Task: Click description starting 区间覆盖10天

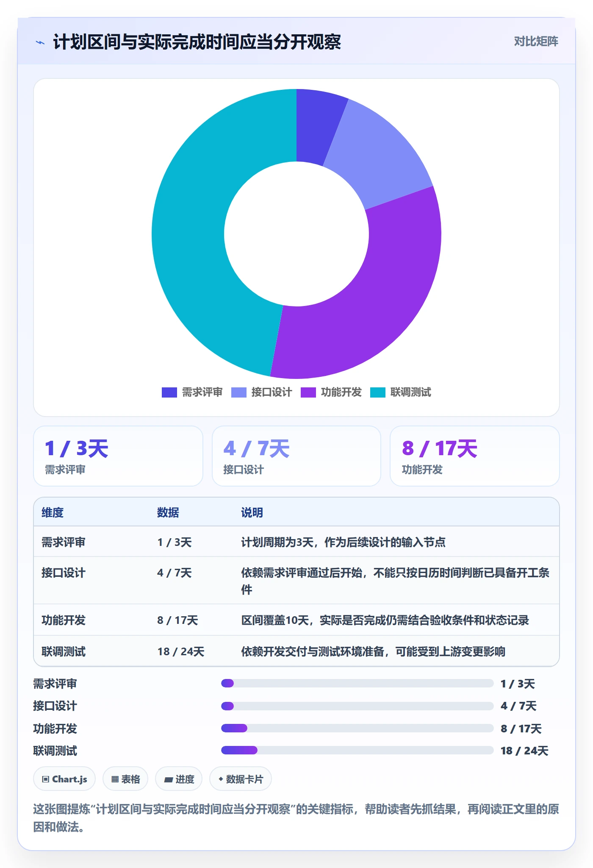Action: pos(385,620)
